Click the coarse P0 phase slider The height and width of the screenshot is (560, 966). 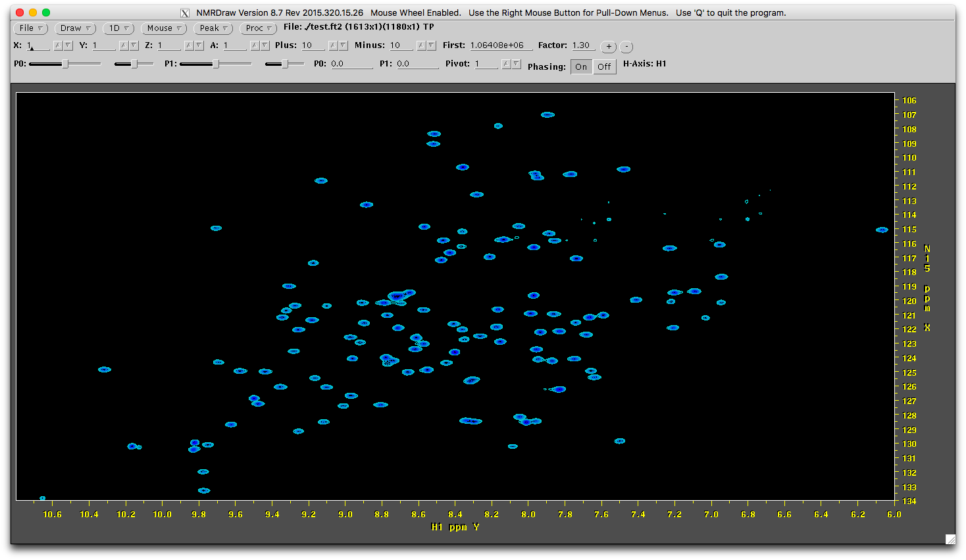pos(65,64)
